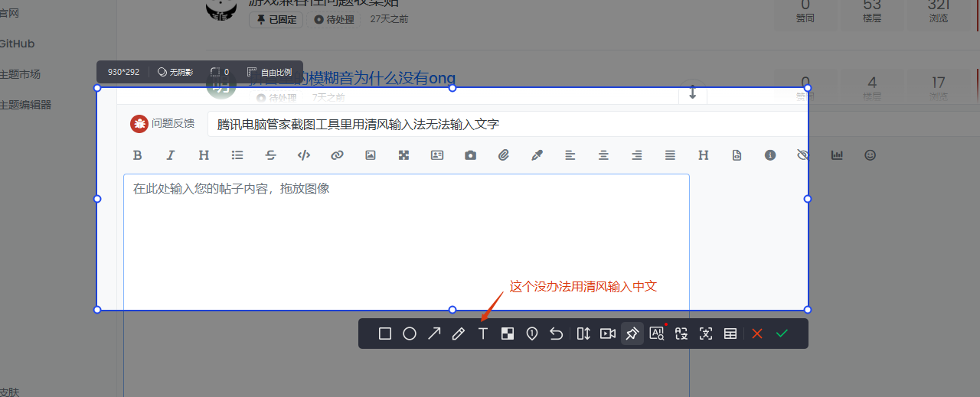Click the 待处理 tag on pinned topic
Image resolution: width=980 pixels, height=397 pixels.
[x=335, y=20]
